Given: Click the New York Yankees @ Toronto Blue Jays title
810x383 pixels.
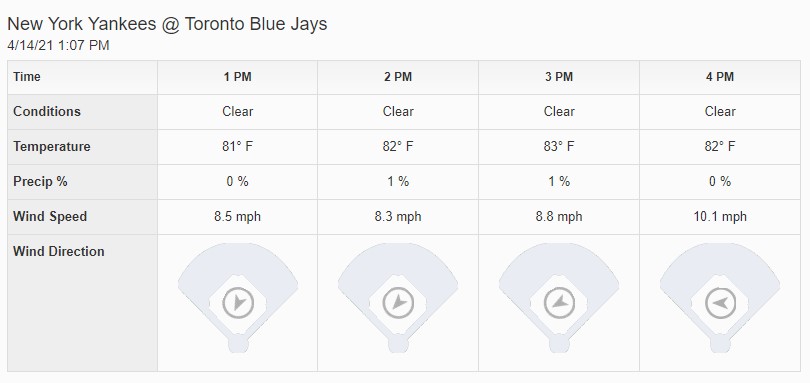Looking at the screenshot, I should point(167,24).
